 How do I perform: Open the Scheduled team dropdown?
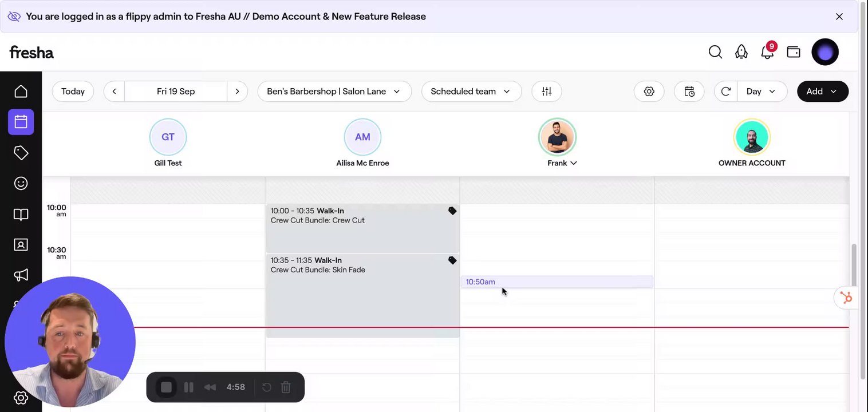pos(471,92)
